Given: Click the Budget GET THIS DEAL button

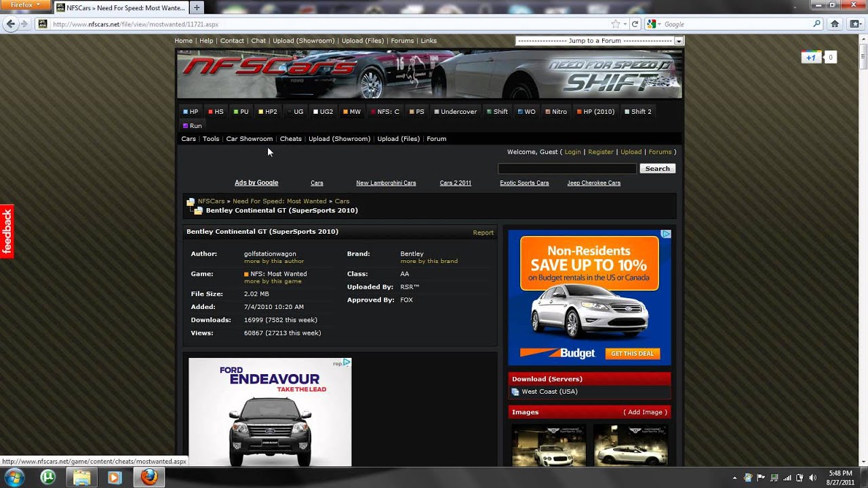Looking at the screenshot, I should click(x=631, y=354).
